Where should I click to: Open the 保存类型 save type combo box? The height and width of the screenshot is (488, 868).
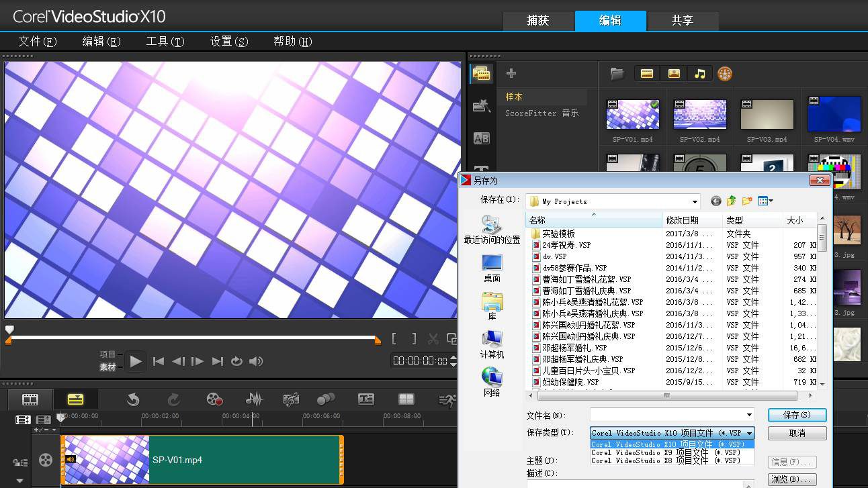tap(672, 433)
